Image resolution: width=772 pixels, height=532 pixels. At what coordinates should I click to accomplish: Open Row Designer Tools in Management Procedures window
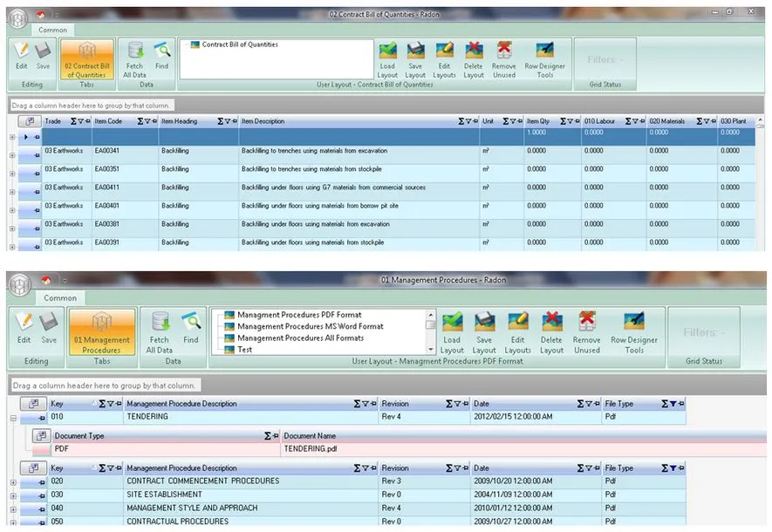(x=634, y=332)
